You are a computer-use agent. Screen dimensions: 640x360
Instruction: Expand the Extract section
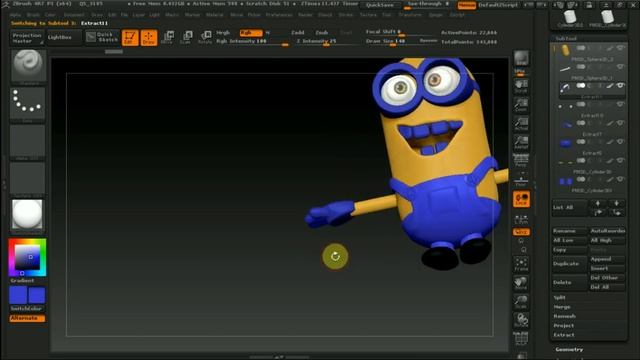(564, 335)
